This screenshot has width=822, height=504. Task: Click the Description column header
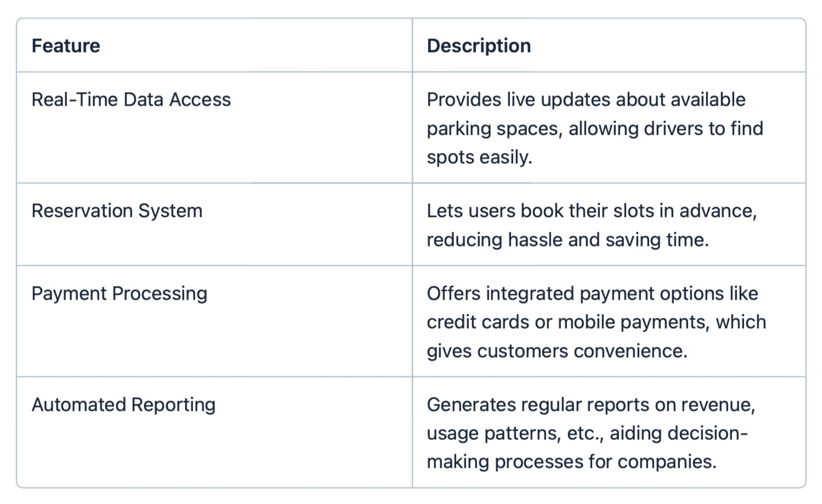tap(479, 46)
